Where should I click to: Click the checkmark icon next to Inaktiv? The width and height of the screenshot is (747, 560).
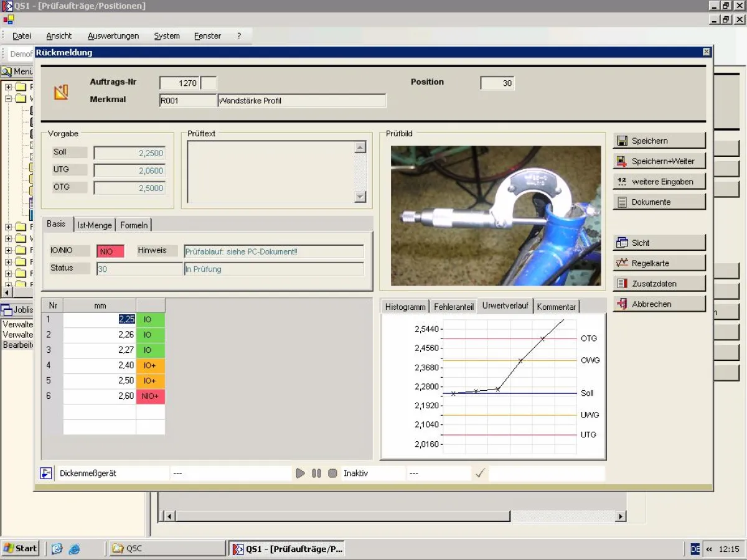[x=480, y=474]
